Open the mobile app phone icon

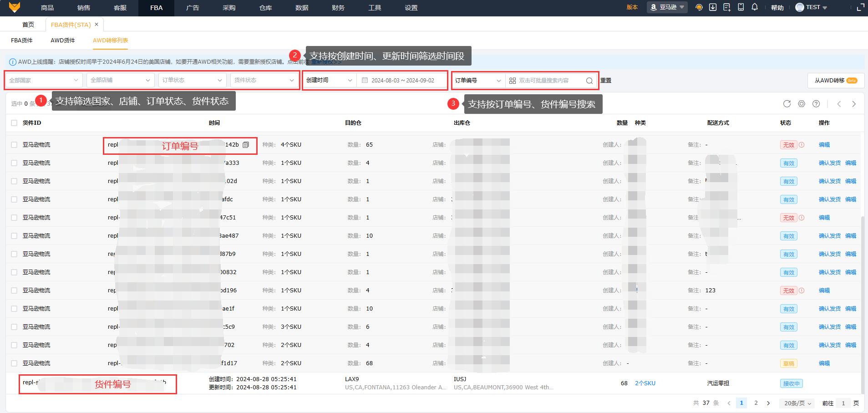[741, 7]
